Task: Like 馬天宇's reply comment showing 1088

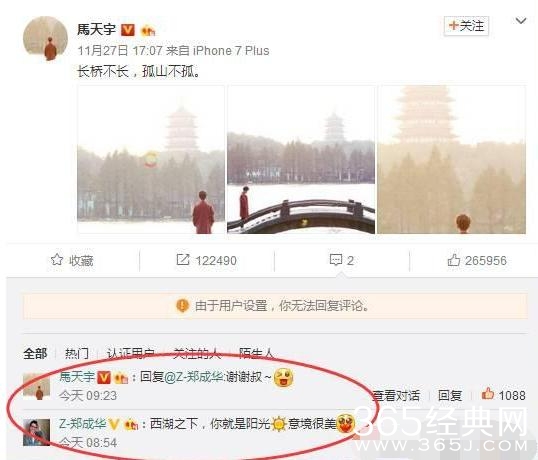Action: click(488, 394)
